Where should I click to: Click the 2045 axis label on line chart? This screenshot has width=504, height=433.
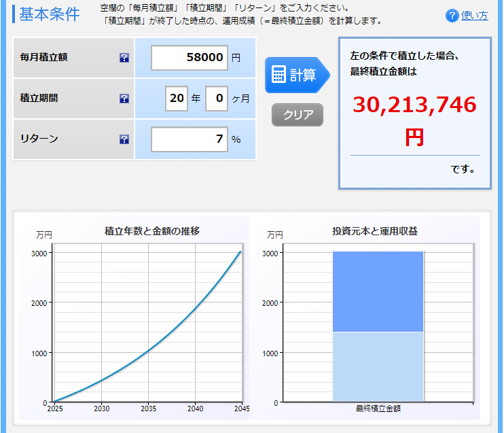(242, 409)
